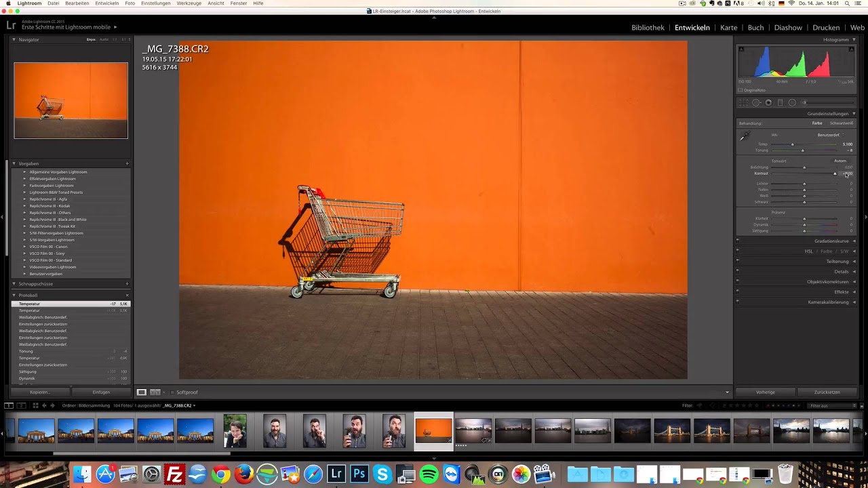Viewport: 868px width, 488px height.
Task: Collapse the Vorgaben panel
Action: (14, 163)
